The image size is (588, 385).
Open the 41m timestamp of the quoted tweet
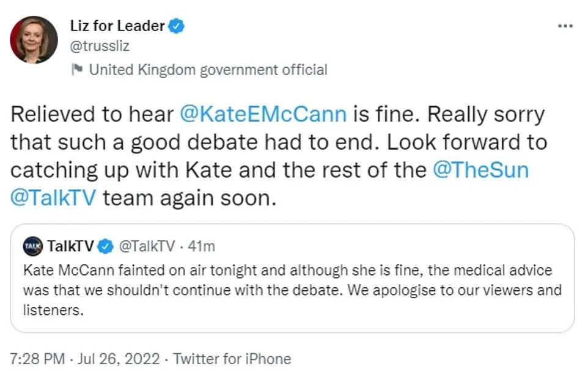[201, 246]
